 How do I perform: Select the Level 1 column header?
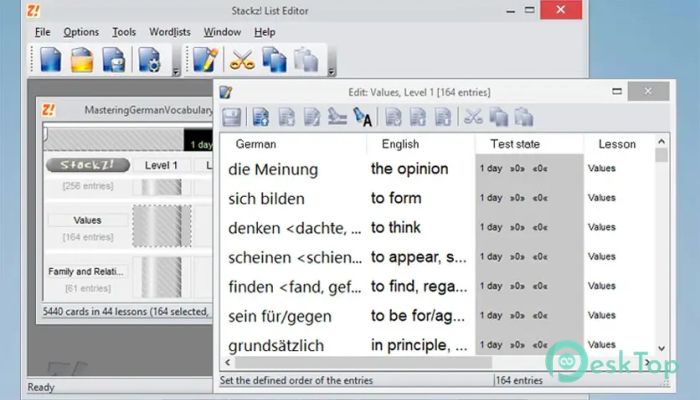click(x=161, y=165)
